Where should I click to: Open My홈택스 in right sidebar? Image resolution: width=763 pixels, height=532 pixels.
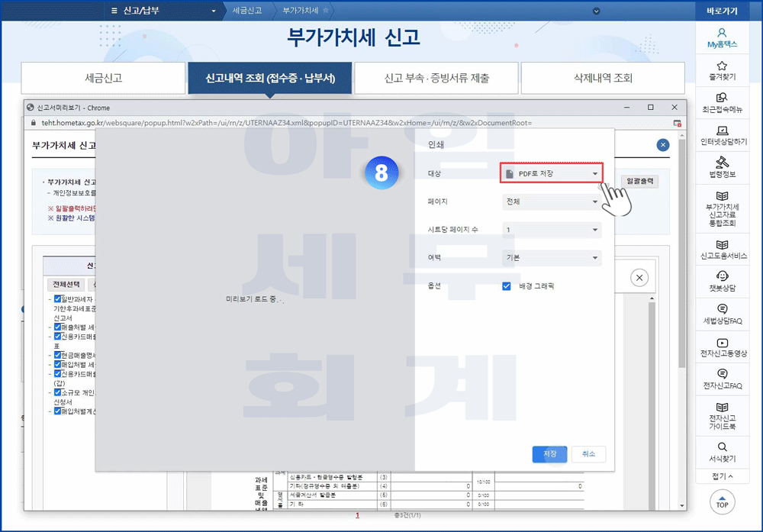point(722,37)
